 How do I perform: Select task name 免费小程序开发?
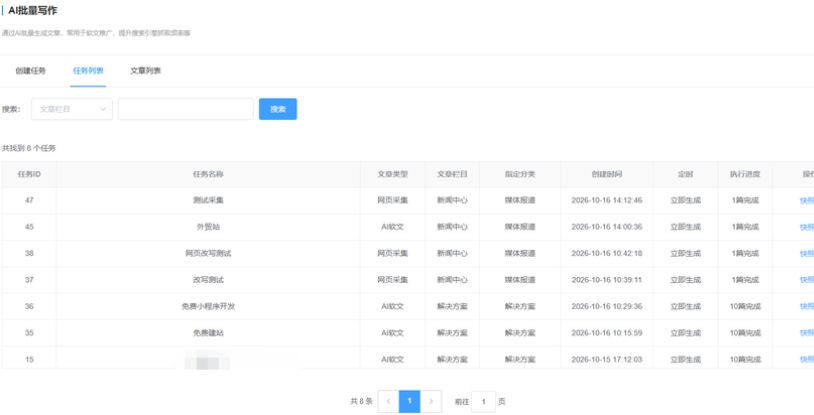[208, 306]
